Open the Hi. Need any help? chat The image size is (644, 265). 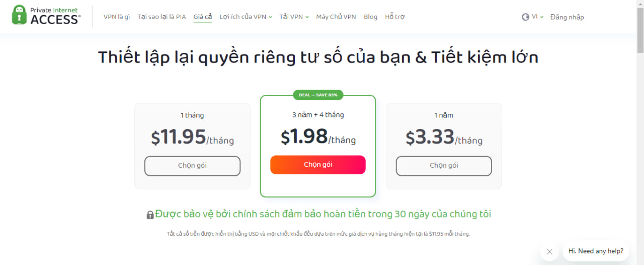pos(596,251)
